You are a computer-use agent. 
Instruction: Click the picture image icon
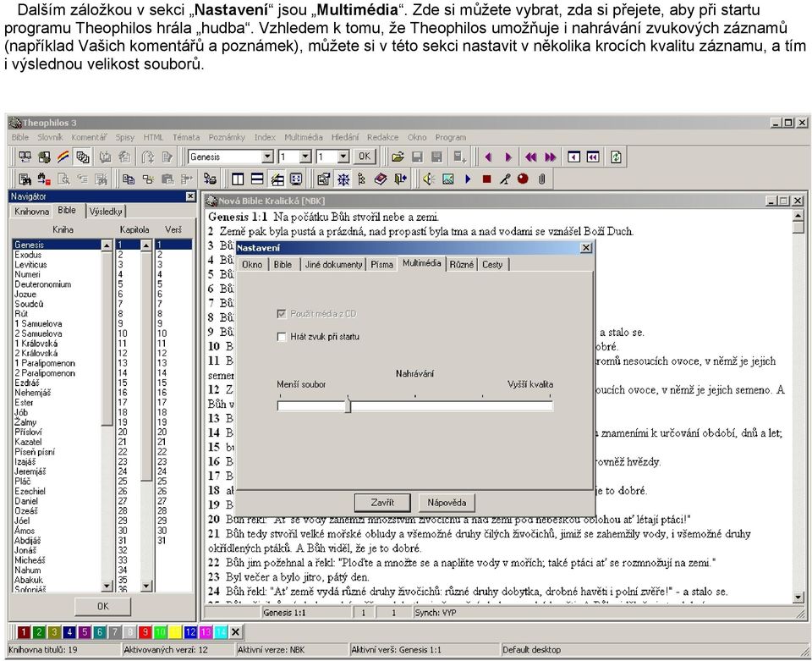(x=448, y=179)
